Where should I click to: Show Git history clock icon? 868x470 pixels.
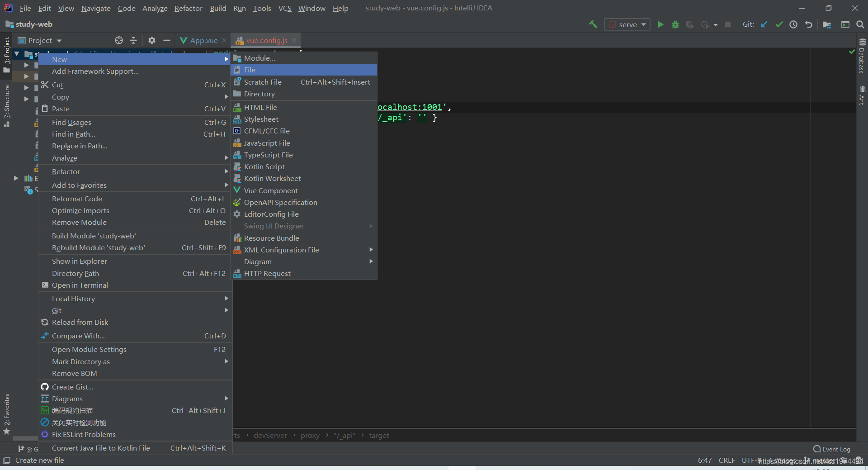[793, 24]
